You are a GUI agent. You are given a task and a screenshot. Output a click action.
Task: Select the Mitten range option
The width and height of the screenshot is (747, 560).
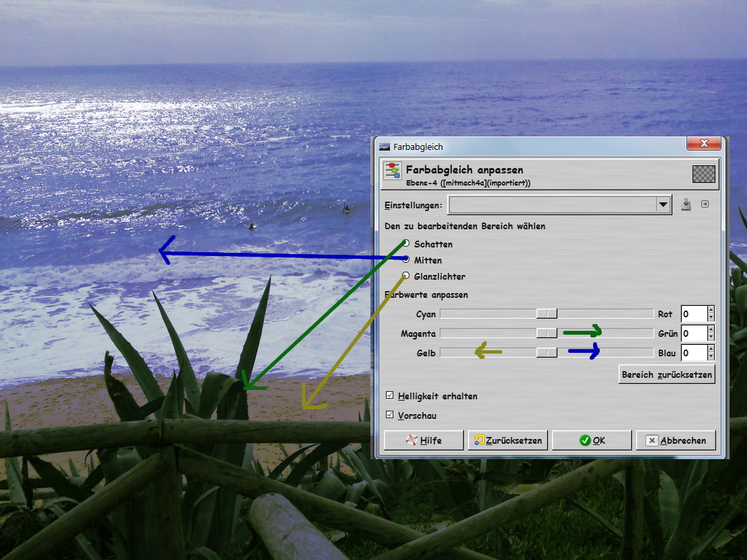coord(406,259)
